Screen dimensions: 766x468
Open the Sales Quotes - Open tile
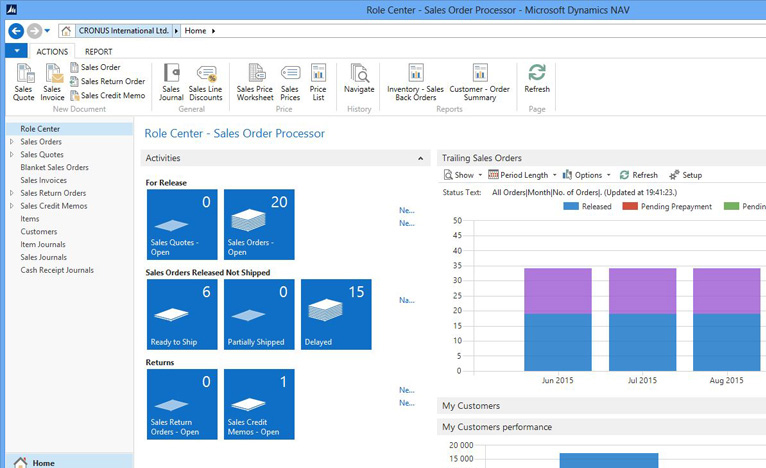182,224
